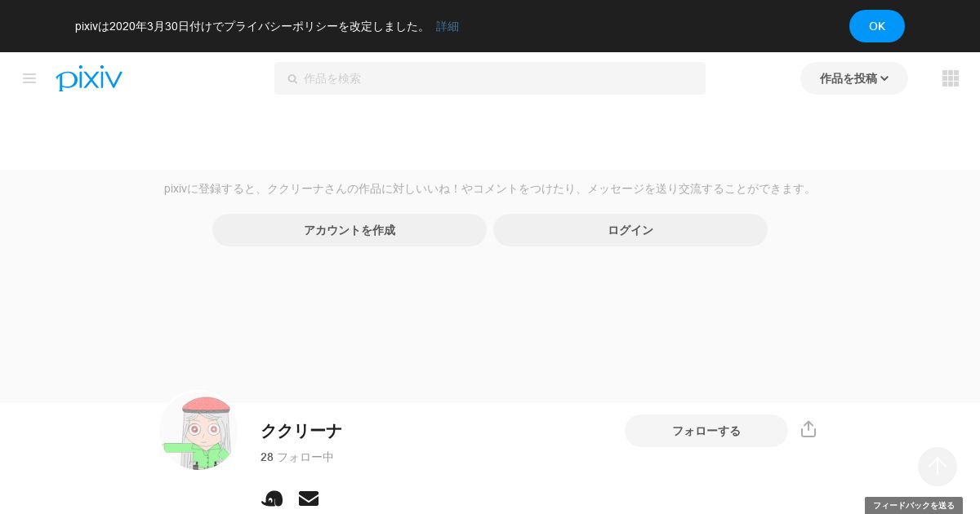Open ククリーナ's profile avatar image
The image size is (980, 514).
point(198,431)
